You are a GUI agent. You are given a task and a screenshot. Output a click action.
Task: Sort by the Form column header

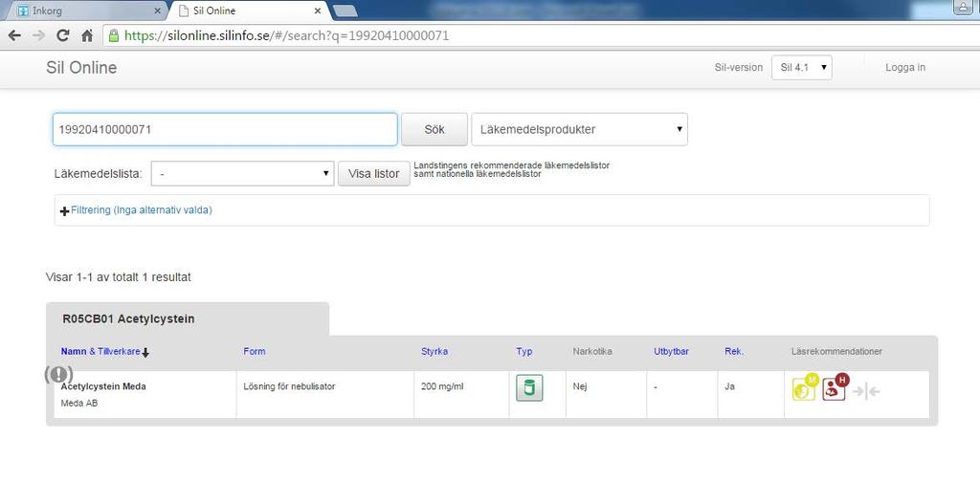click(x=255, y=351)
